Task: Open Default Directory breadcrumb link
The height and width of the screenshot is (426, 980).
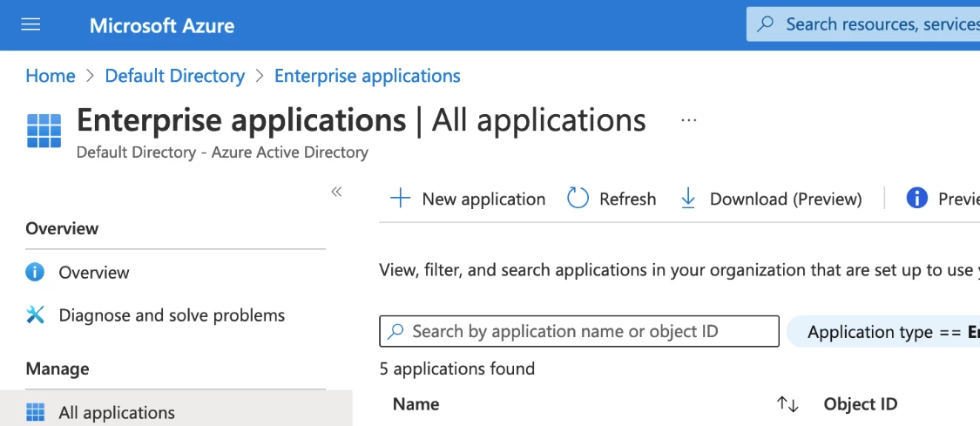Action: (x=175, y=76)
